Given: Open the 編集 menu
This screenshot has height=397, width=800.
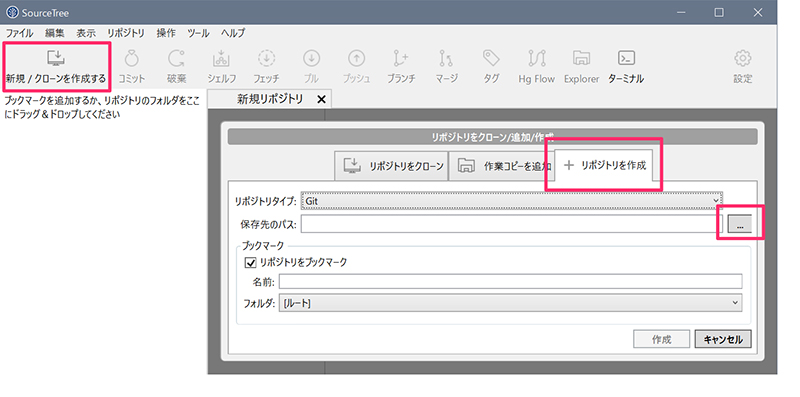Looking at the screenshot, I should pos(55,33).
